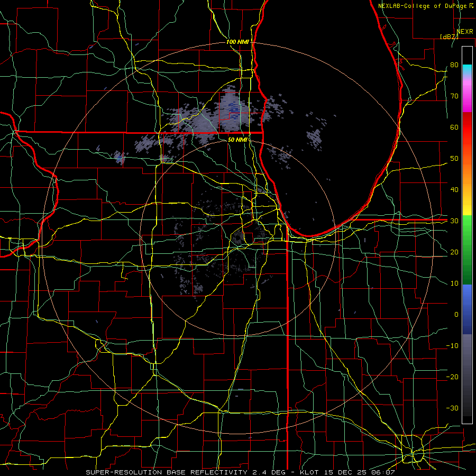Click the blue segment of the color bar
The width and height of the screenshot is (476, 476).
click(x=467, y=309)
